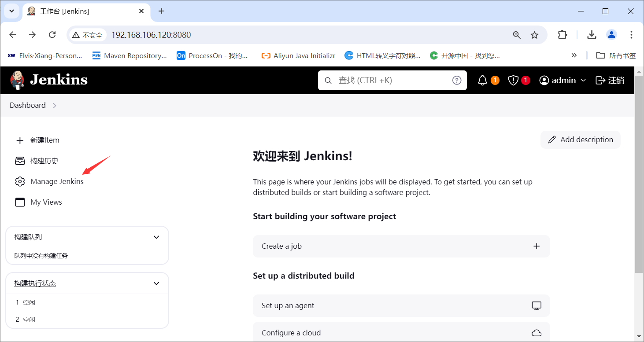Click the search help question mark icon
644x342 pixels.
(x=457, y=80)
